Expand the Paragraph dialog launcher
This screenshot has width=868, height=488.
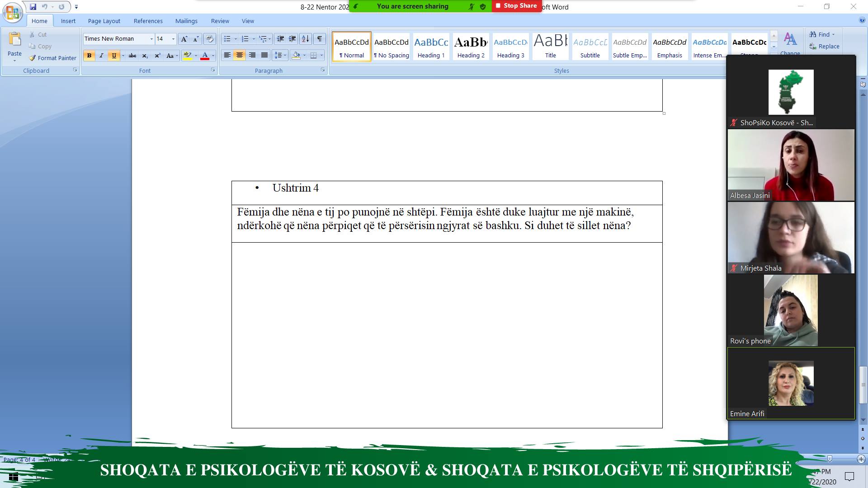click(x=323, y=70)
